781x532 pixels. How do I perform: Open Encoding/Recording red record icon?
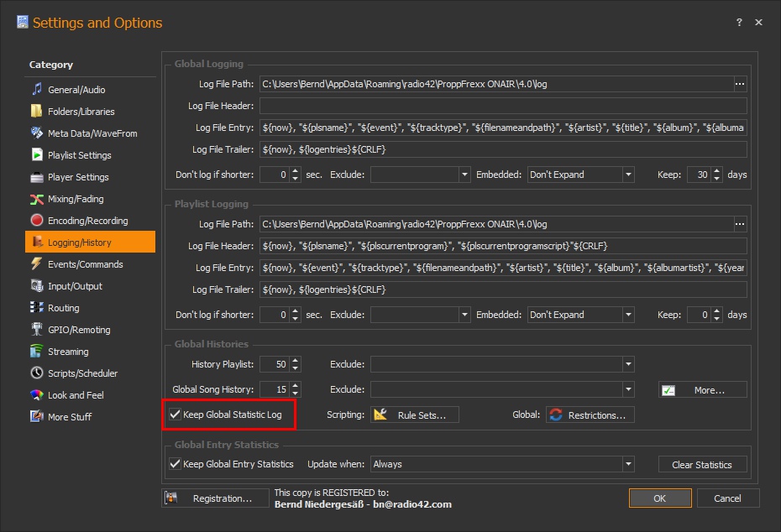pos(37,221)
